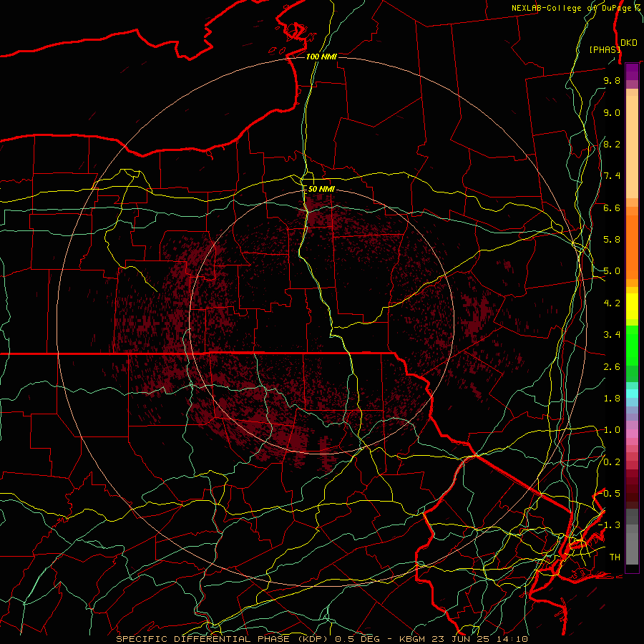Viewport: 644px width, 644px height.
Task: Select the 7.4 value on the legend
Action: click(x=612, y=176)
